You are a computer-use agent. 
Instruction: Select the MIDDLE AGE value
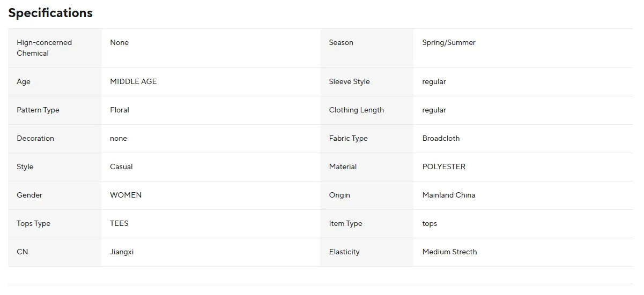(x=134, y=82)
